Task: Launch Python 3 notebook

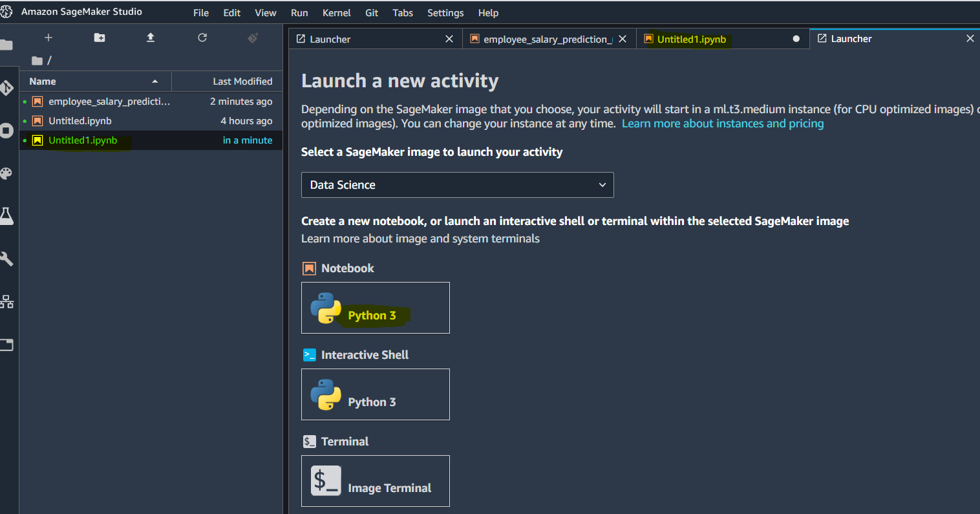Action: tap(376, 308)
